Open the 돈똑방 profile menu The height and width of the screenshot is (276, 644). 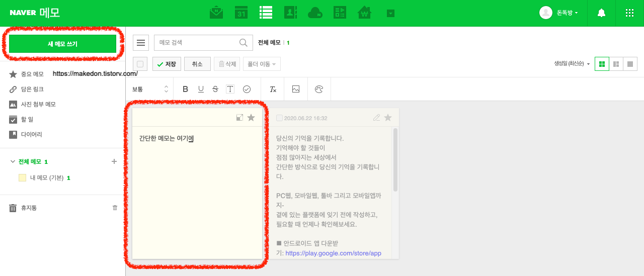[x=558, y=13]
